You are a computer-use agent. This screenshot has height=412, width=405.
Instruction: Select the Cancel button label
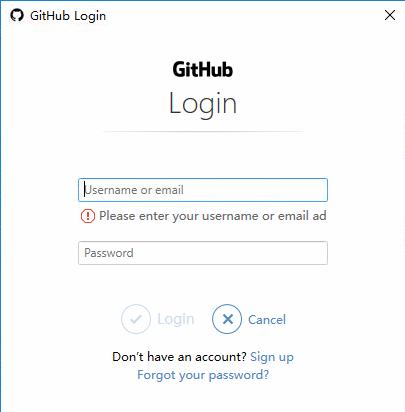coord(267,320)
